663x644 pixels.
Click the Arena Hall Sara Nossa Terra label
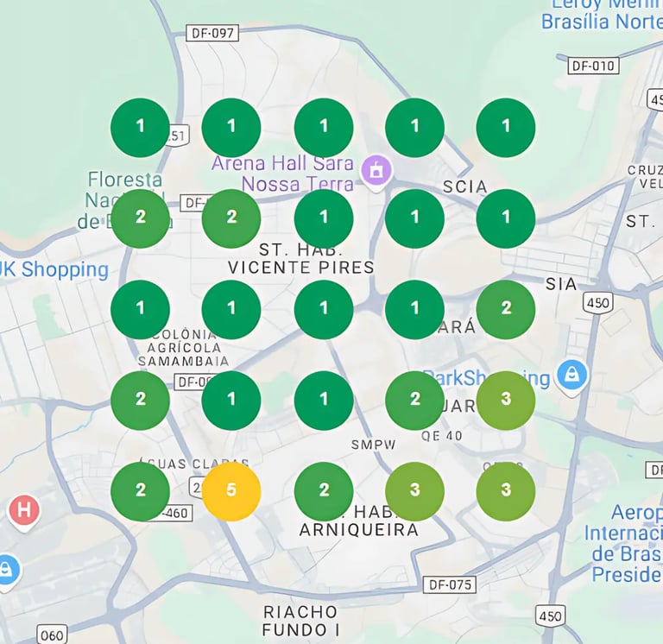(x=282, y=174)
